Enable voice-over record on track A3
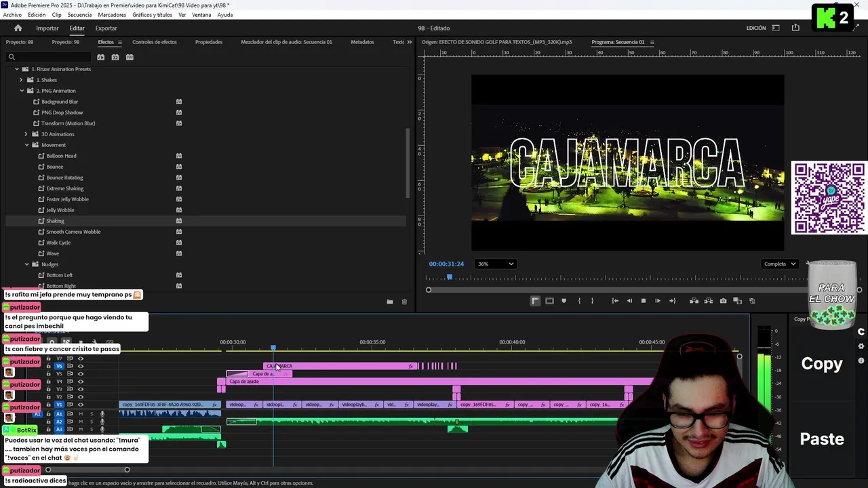The width and height of the screenshot is (868, 488). coord(102,429)
